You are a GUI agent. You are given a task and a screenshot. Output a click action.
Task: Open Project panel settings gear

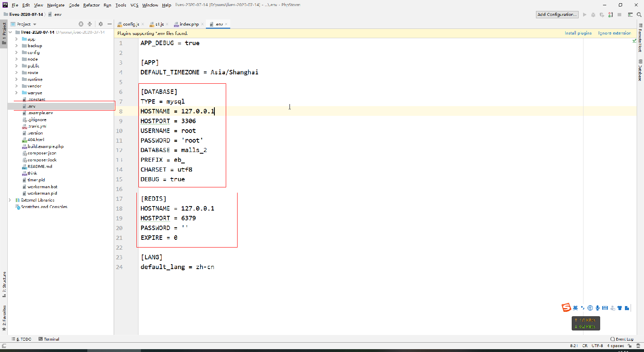pyautogui.click(x=101, y=24)
